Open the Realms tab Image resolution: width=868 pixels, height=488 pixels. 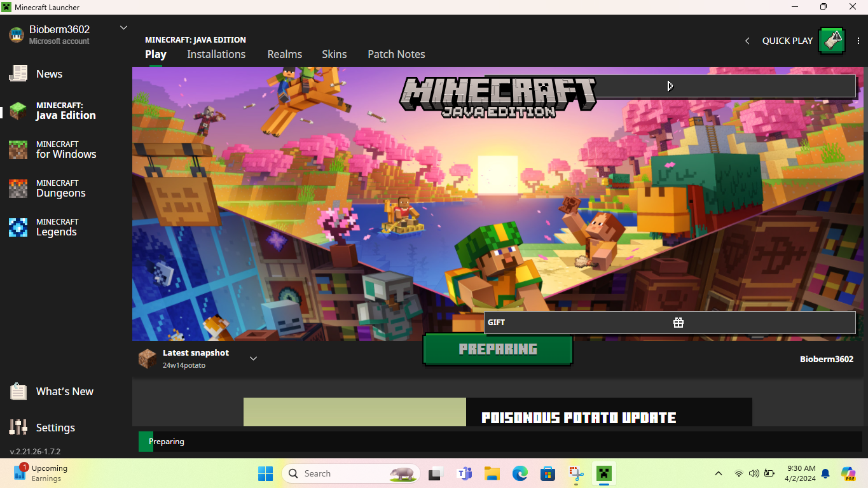[284, 55]
